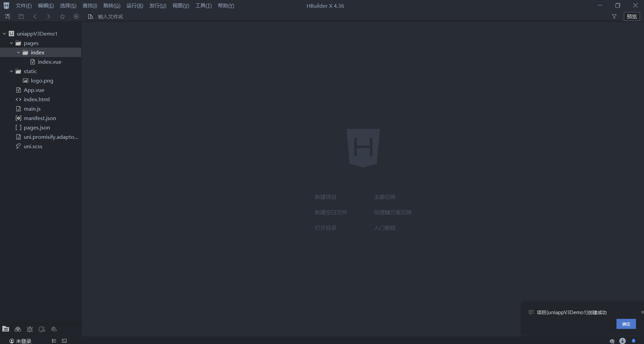Open the terminal icon in the status bar
Image resolution: width=644 pixels, height=344 pixels.
tap(64, 341)
